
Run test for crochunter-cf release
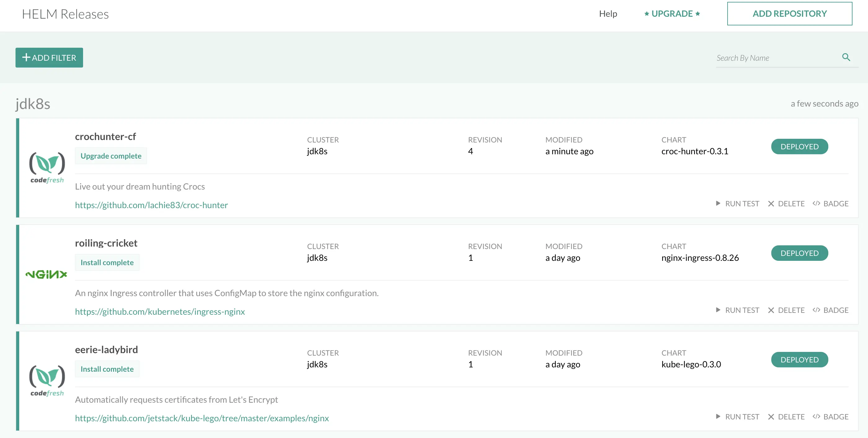tap(737, 204)
